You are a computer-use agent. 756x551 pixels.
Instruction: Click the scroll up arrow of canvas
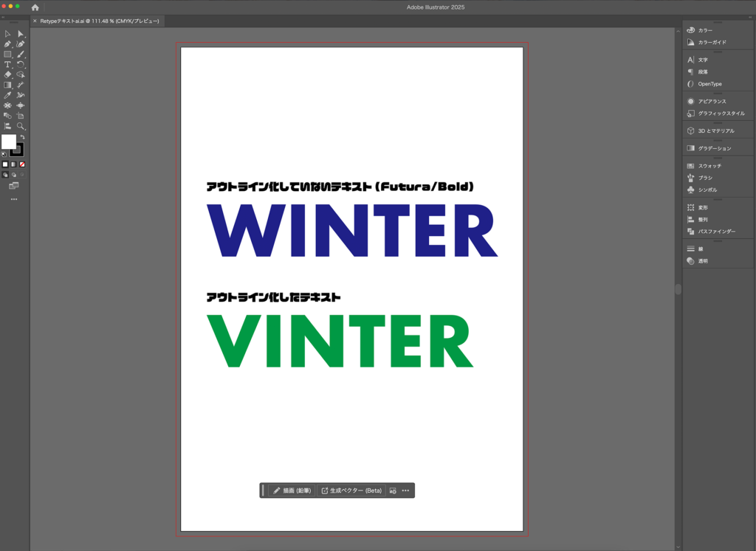pyautogui.click(x=678, y=31)
